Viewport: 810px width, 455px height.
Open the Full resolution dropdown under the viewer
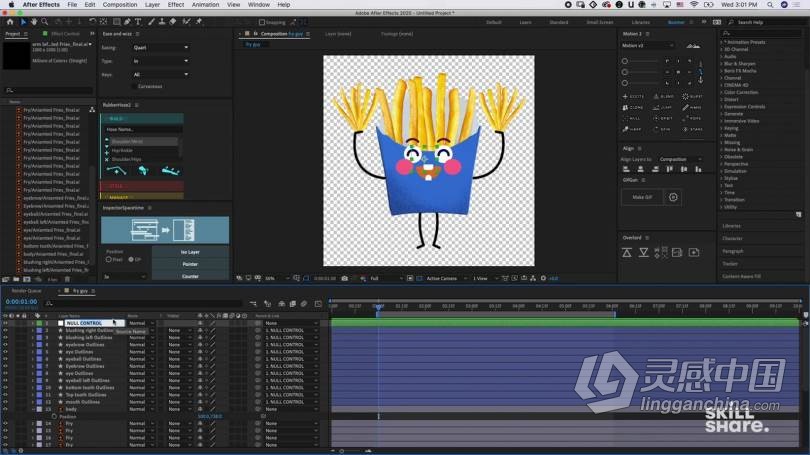click(385, 278)
